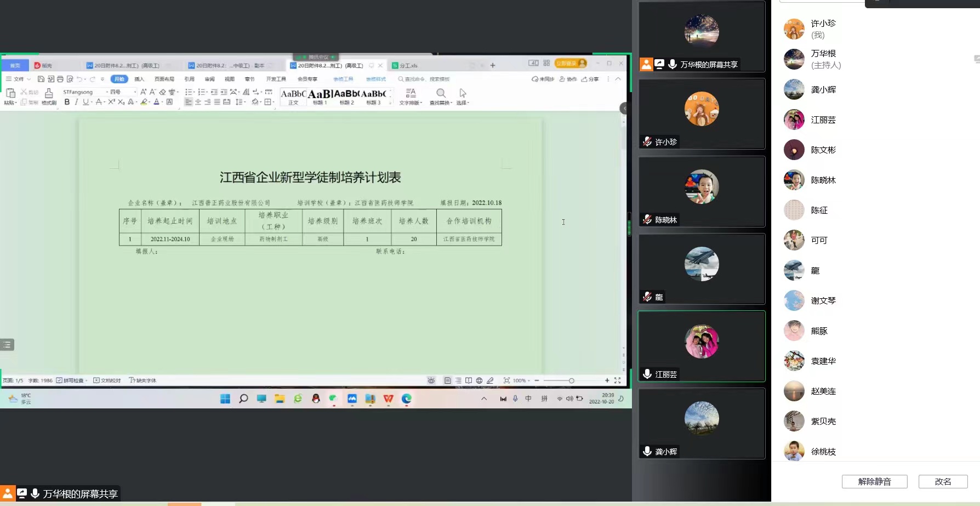This screenshot has height=506, width=980.
Task: Toggle eye protection mode in status bar
Action: pyautogui.click(x=431, y=380)
